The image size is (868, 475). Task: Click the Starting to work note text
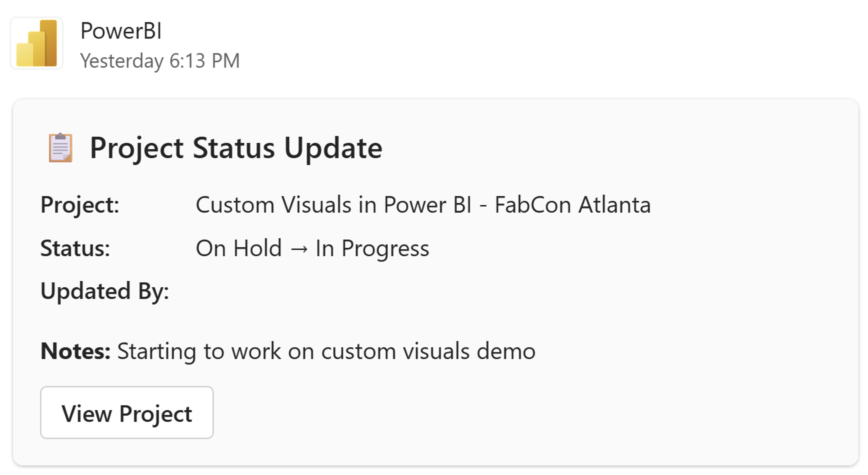[199, 351]
